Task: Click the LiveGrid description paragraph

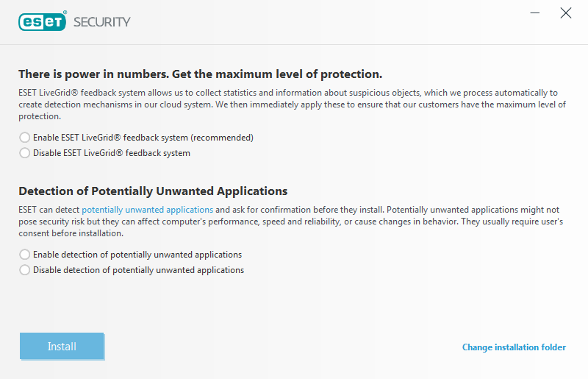Action: click(292, 105)
